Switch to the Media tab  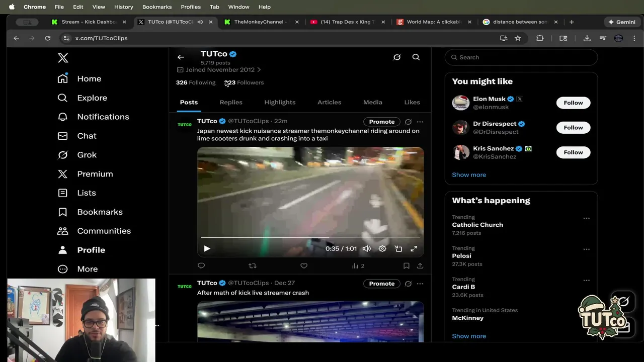(x=373, y=102)
